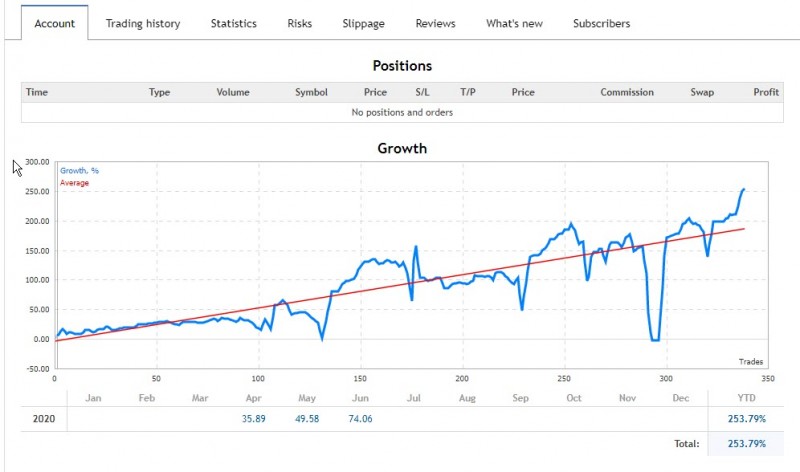800x472 pixels.
Task: Show the What's new tab
Action: 514,23
